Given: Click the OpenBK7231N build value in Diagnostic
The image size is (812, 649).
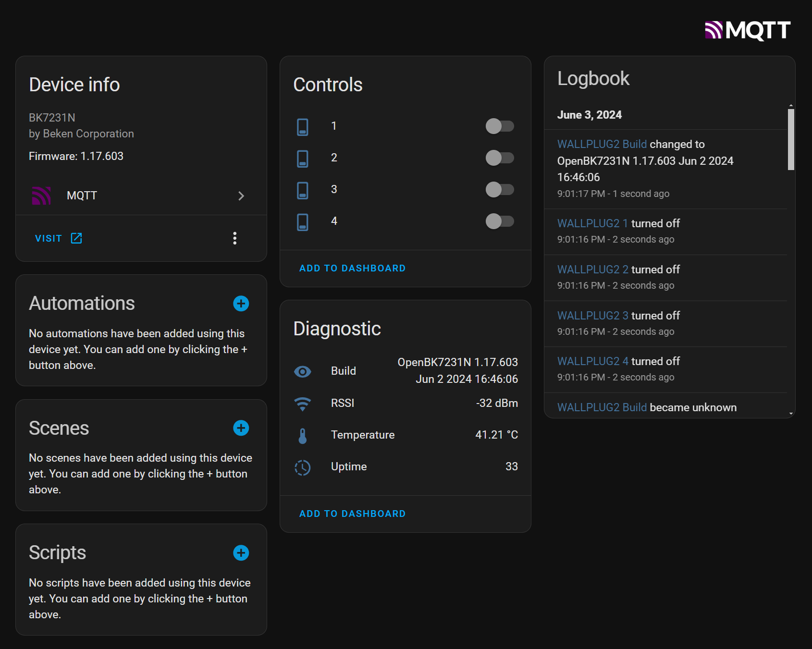Looking at the screenshot, I should 457,370.
